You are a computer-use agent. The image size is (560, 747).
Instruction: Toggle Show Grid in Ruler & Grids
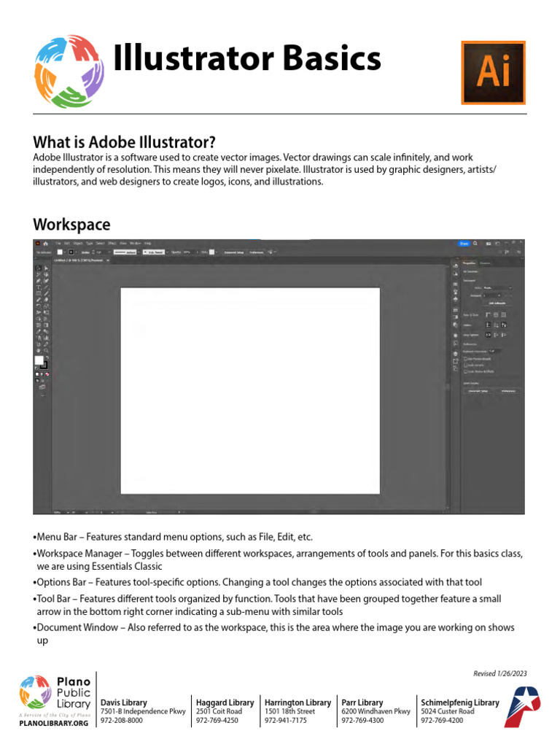496,315
